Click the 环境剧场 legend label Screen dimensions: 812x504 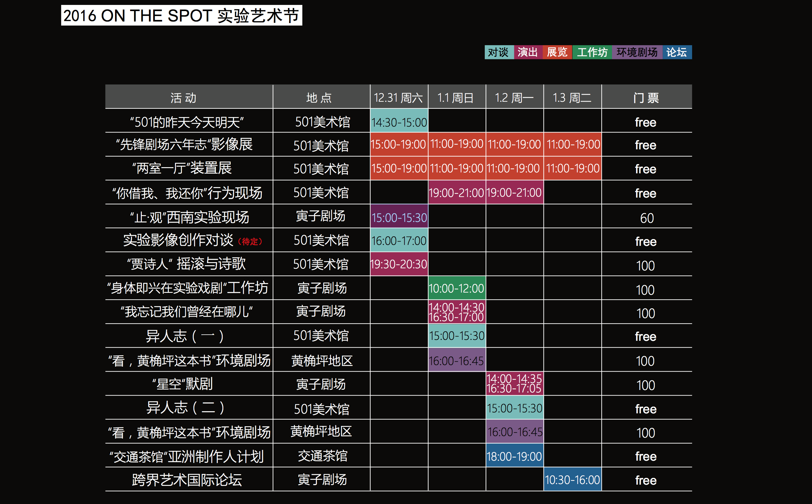[x=637, y=52]
